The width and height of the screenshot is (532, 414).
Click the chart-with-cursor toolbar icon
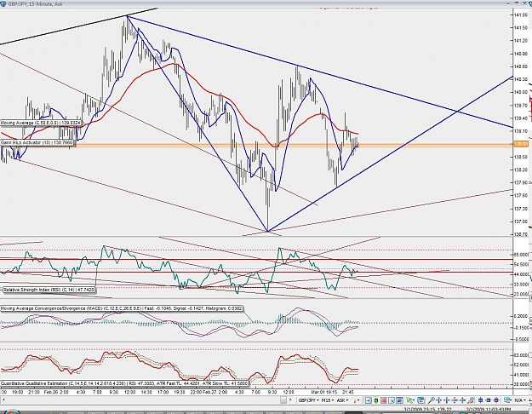pos(392,400)
